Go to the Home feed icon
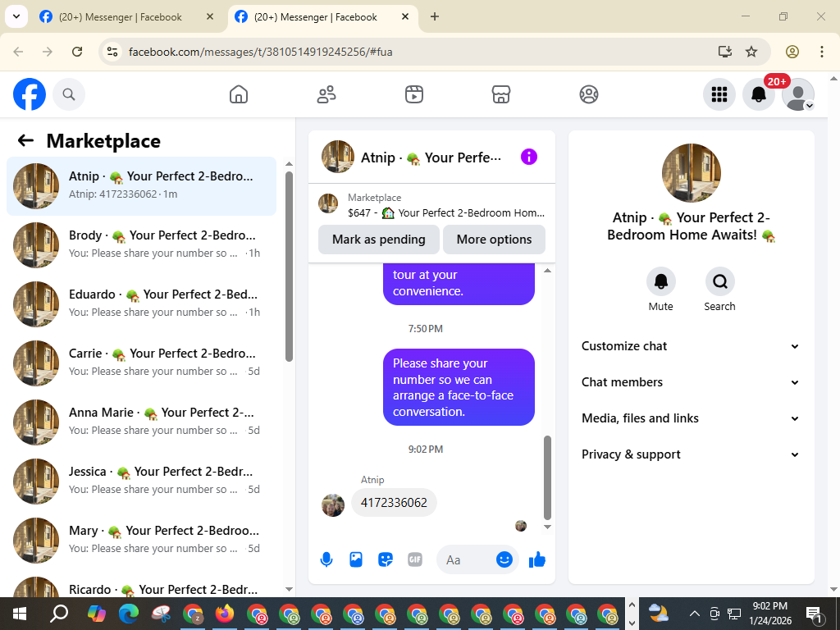The image size is (840, 630). [239, 94]
